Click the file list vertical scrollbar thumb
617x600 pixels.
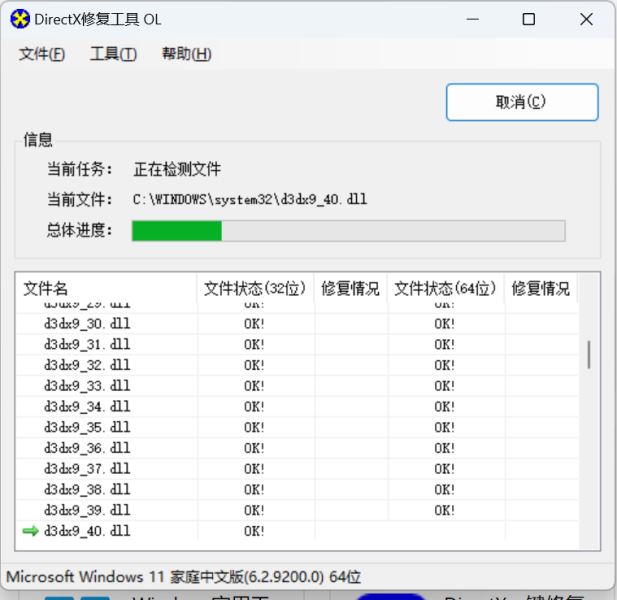[x=589, y=354]
